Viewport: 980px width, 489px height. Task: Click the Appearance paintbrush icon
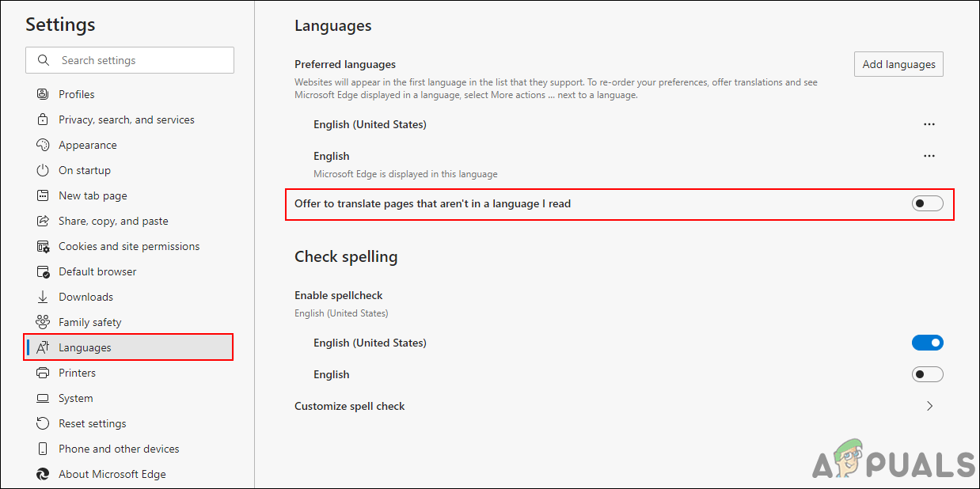[x=43, y=144]
